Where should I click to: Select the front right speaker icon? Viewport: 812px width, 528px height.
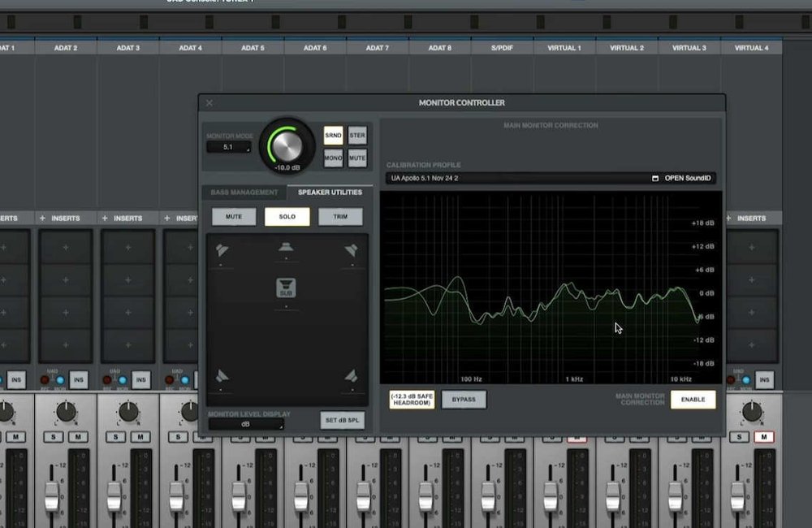click(x=351, y=249)
